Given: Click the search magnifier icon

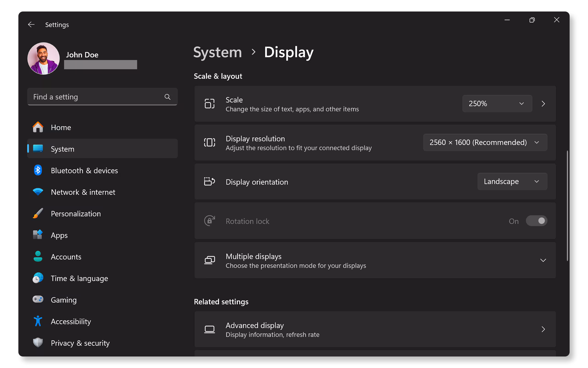Looking at the screenshot, I should pyautogui.click(x=167, y=97).
